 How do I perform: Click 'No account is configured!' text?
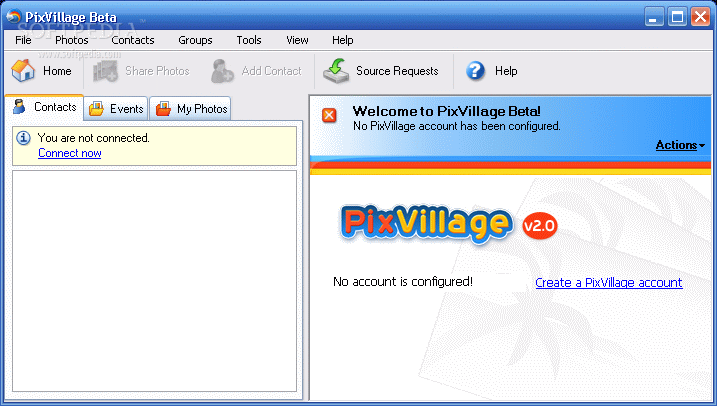pyautogui.click(x=403, y=282)
